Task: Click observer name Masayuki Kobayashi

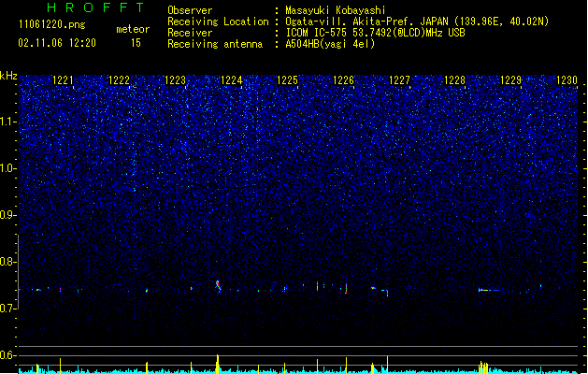Action: pos(335,10)
